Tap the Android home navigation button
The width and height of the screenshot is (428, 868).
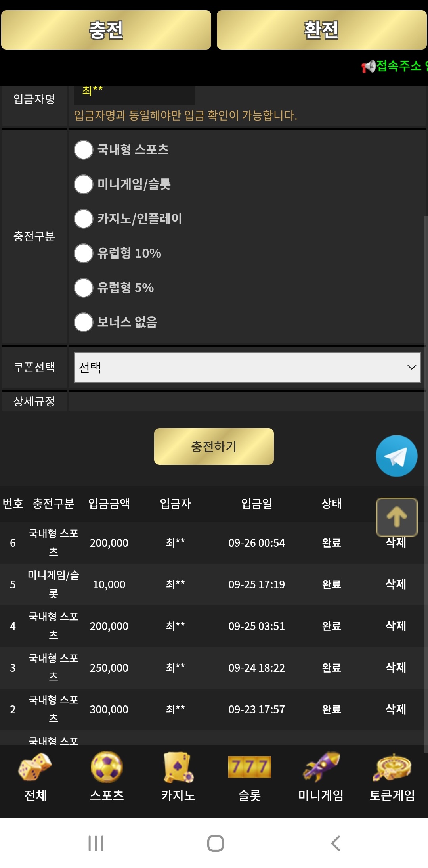pyautogui.click(x=215, y=843)
